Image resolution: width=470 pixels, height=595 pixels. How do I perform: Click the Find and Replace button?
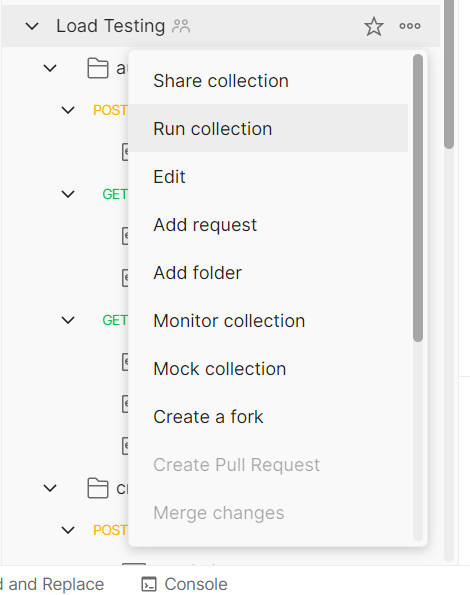[x=52, y=584]
